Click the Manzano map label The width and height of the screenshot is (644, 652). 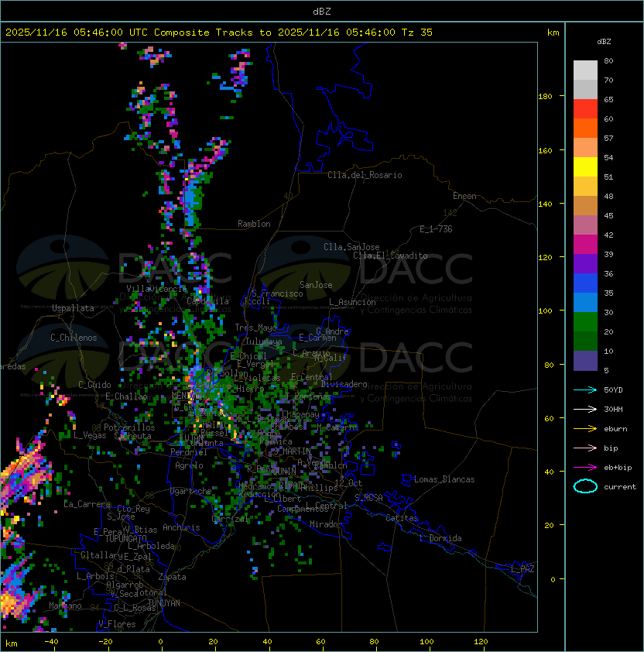pyautogui.click(x=65, y=606)
